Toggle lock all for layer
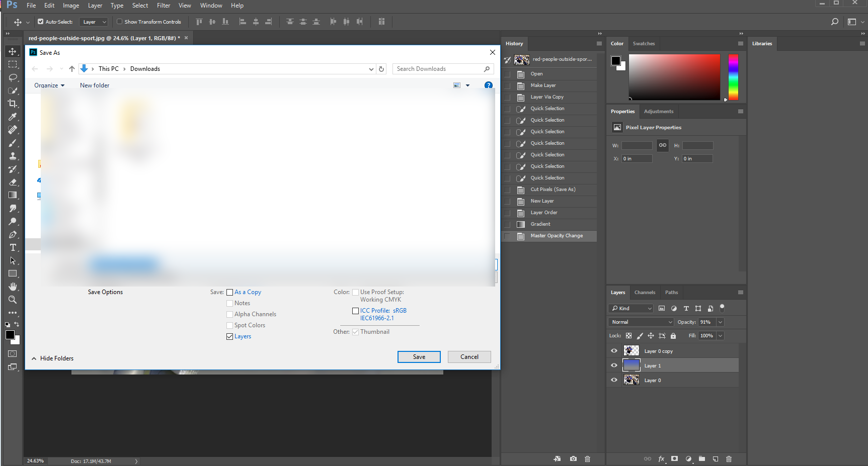The width and height of the screenshot is (868, 466). click(673, 336)
